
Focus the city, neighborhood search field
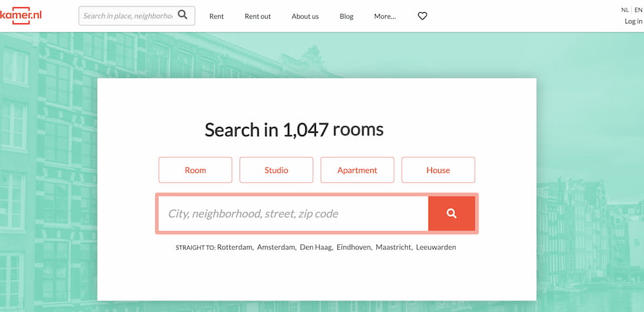tap(293, 214)
